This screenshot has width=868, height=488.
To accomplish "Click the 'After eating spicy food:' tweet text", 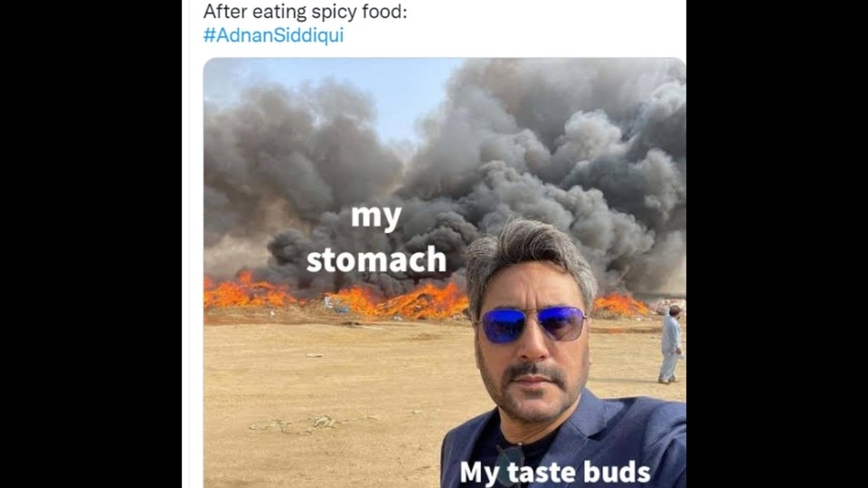I will coord(305,11).
